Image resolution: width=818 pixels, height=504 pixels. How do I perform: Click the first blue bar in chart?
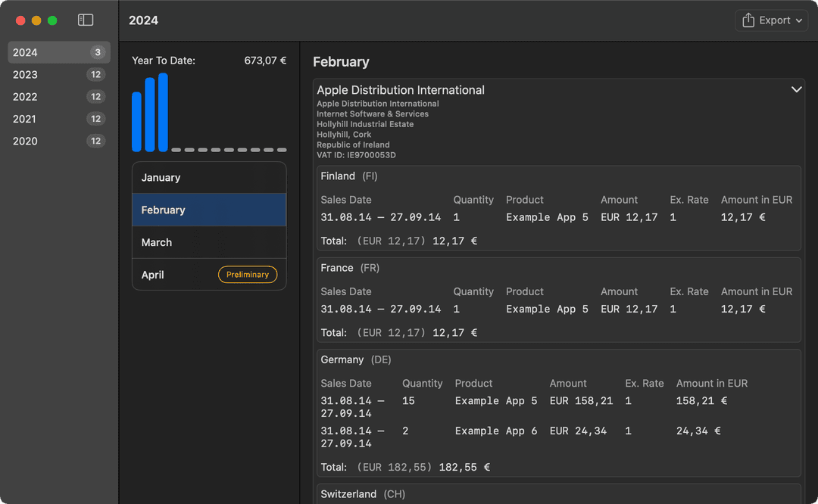[x=136, y=121]
